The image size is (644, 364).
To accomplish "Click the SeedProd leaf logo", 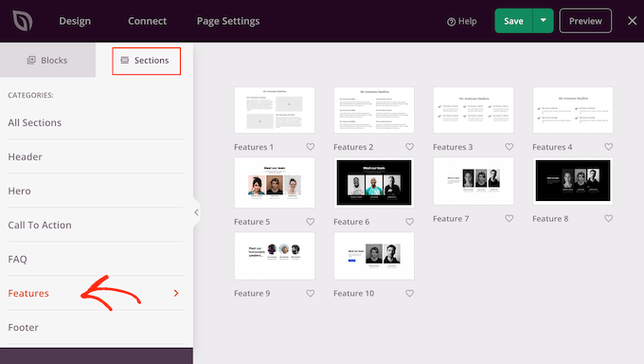I will click(22, 21).
